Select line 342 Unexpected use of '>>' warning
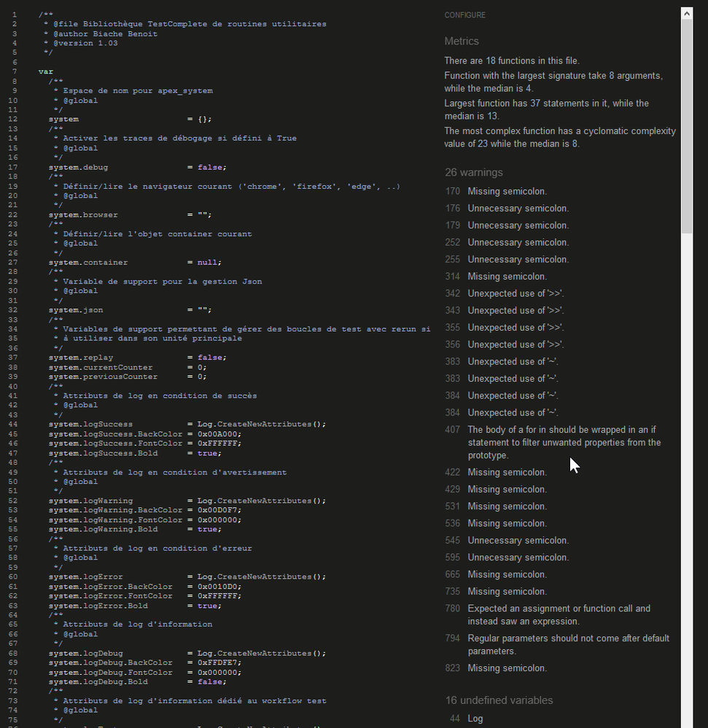The image size is (708, 728). tap(516, 294)
